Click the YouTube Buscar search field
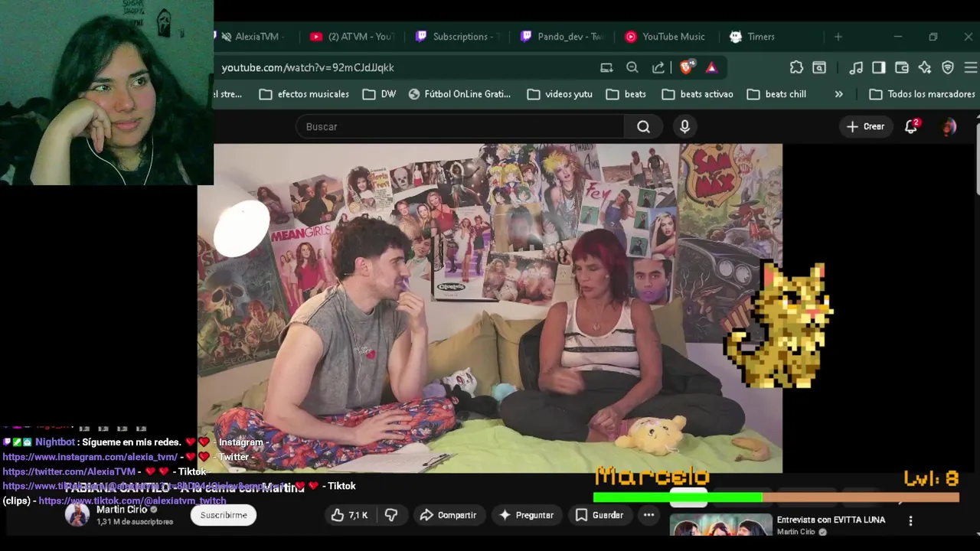This screenshot has height=551, width=980. tap(459, 127)
